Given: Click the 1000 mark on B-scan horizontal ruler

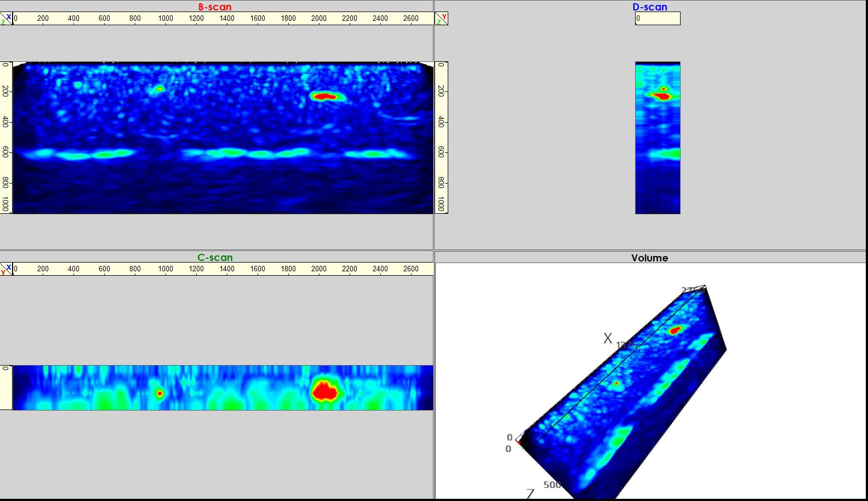Looking at the screenshot, I should pos(165,19).
